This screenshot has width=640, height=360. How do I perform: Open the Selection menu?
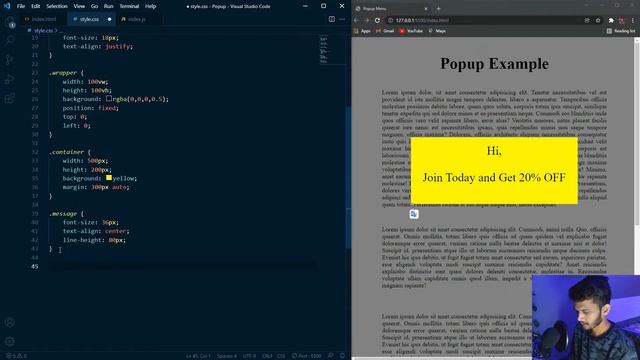pos(57,6)
